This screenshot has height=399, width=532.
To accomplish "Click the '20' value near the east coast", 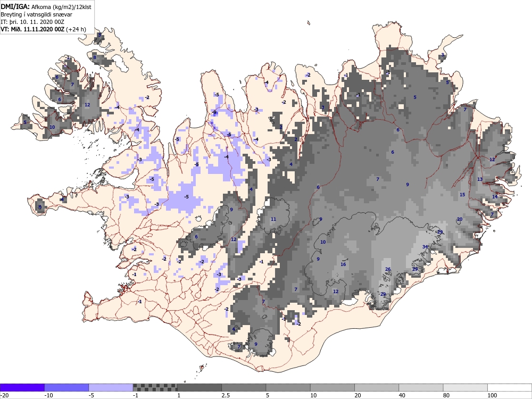I will coord(460,219).
